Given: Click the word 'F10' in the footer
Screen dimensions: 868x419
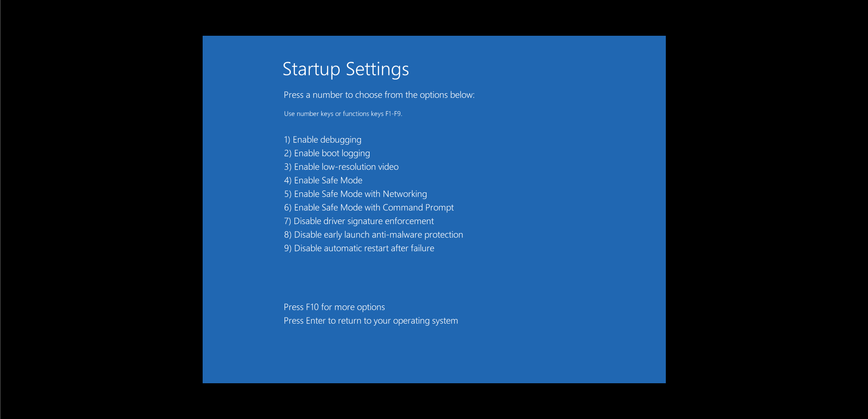Looking at the screenshot, I should pos(312,307).
